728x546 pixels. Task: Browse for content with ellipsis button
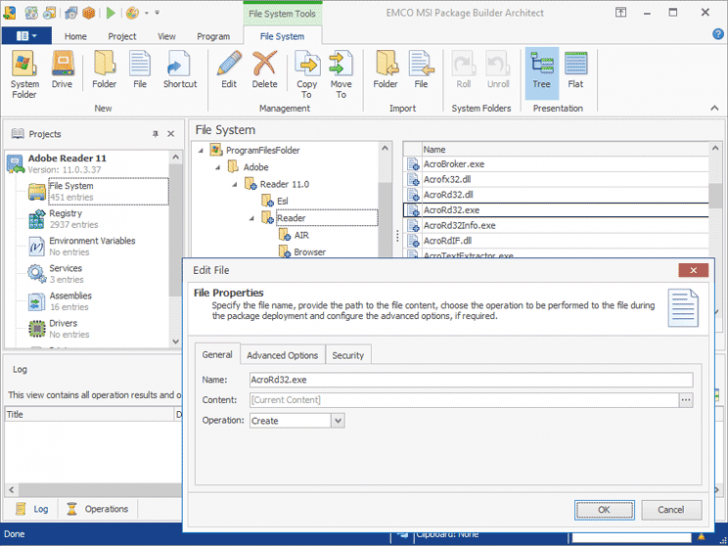point(686,400)
